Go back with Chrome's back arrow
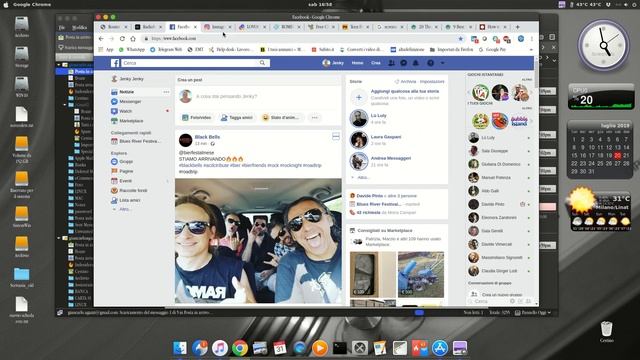This screenshot has height=360, width=640. click(x=101, y=38)
